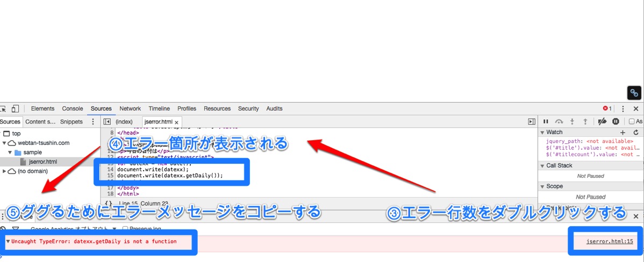Hide the debugger sidebar toggle icon
644x262 pixels.
pos(532,122)
